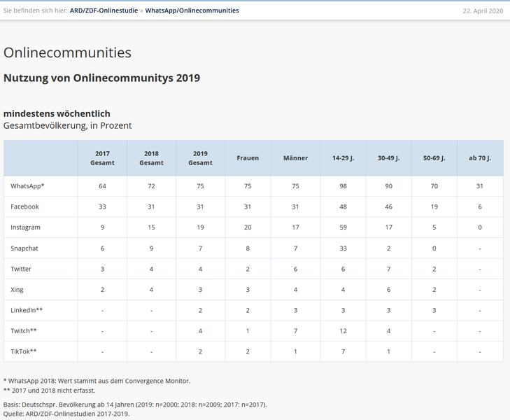This screenshot has height=420, width=510.
Task: Click Facebook 2017 value 33
Action: click(102, 206)
